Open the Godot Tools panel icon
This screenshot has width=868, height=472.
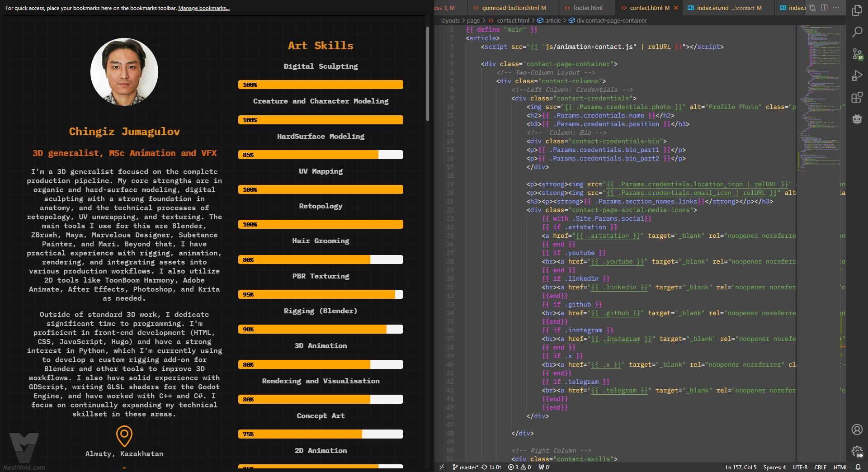click(x=857, y=119)
